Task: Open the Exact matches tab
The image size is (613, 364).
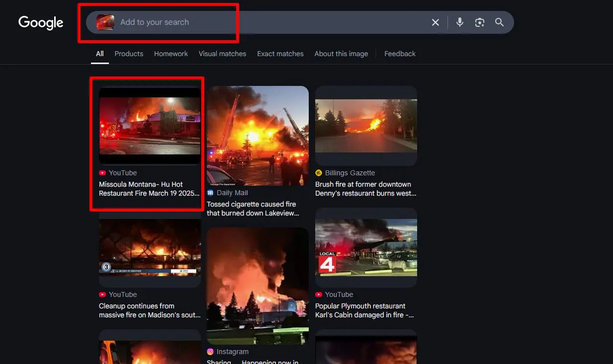Action: point(280,54)
